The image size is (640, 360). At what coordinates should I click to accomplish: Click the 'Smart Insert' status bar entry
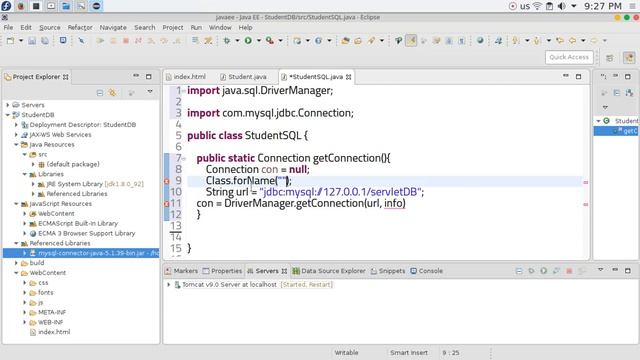[409, 353]
